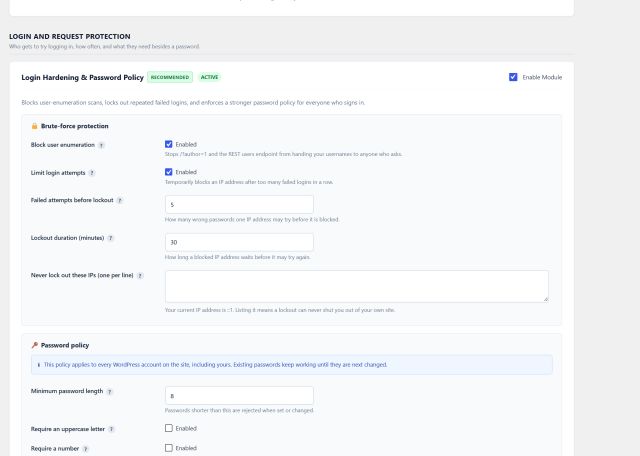The width and height of the screenshot is (640, 456).
Task: Click the Limit login attempts label
Action: [58, 173]
